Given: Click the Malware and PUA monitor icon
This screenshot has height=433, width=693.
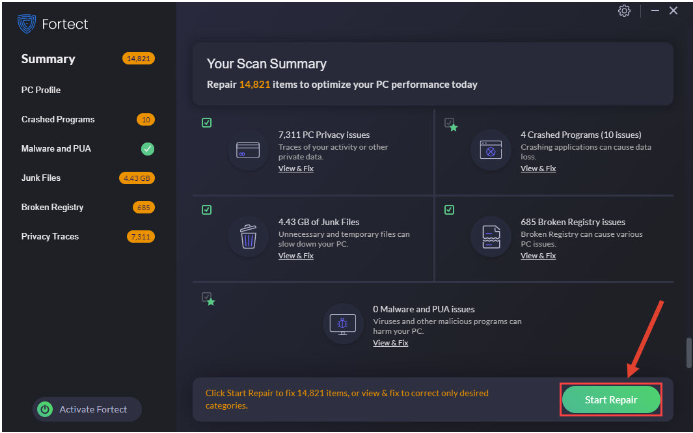Looking at the screenshot, I should [343, 324].
